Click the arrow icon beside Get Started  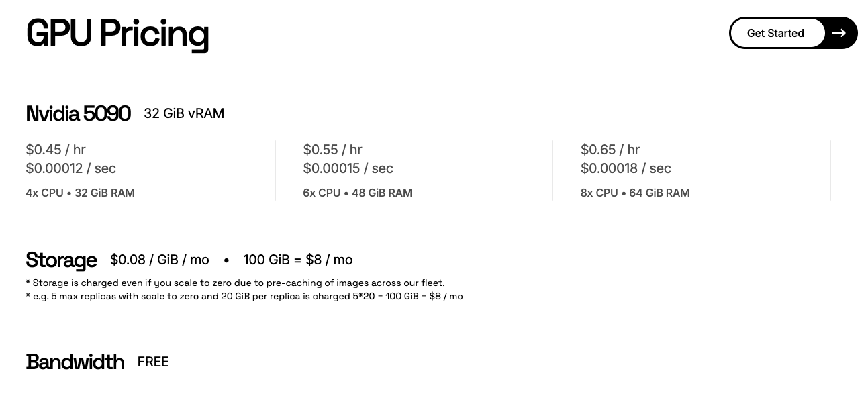point(839,33)
